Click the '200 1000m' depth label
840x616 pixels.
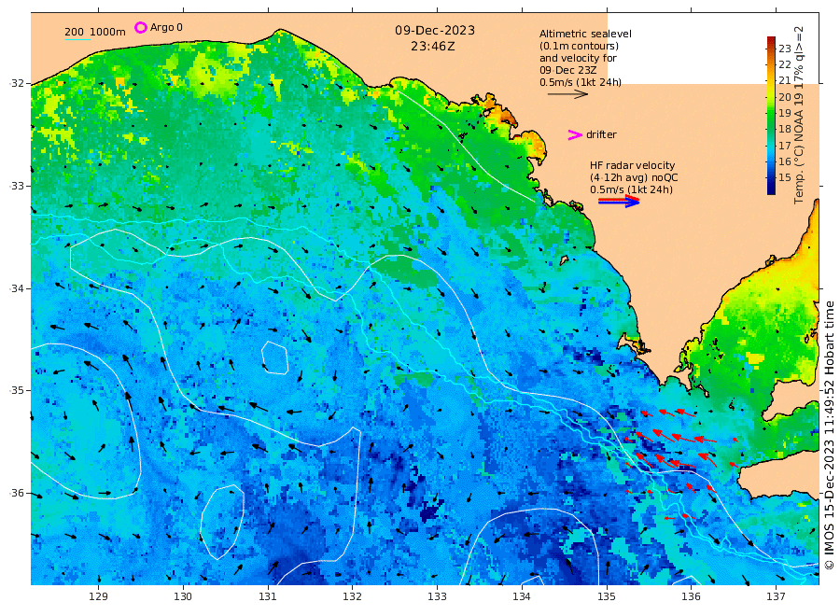tap(95, 32)
